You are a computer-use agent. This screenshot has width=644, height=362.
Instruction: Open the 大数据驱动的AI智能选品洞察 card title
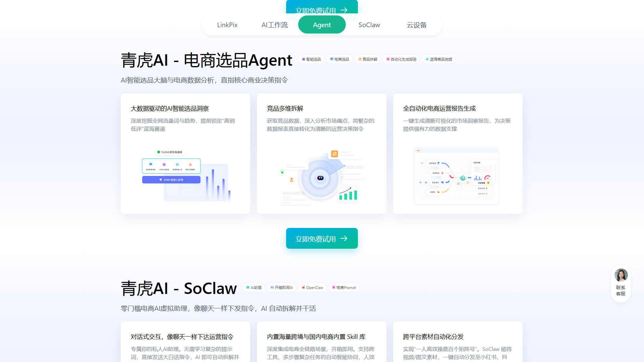point(170,109)
